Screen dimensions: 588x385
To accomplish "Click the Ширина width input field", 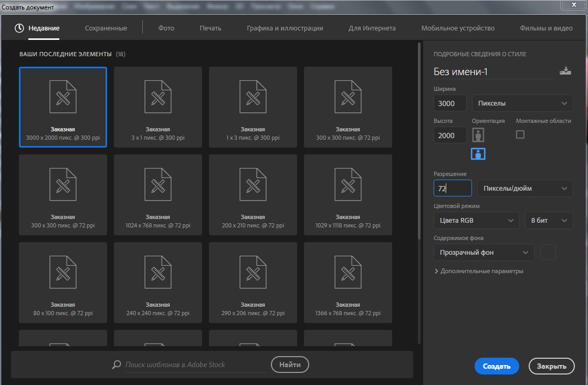I will [450, 103].
